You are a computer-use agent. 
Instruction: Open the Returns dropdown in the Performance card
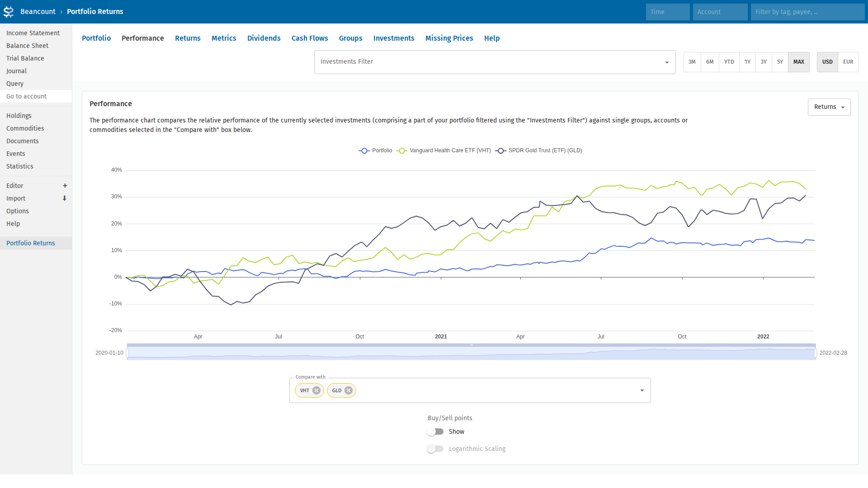tap(829, 107)
